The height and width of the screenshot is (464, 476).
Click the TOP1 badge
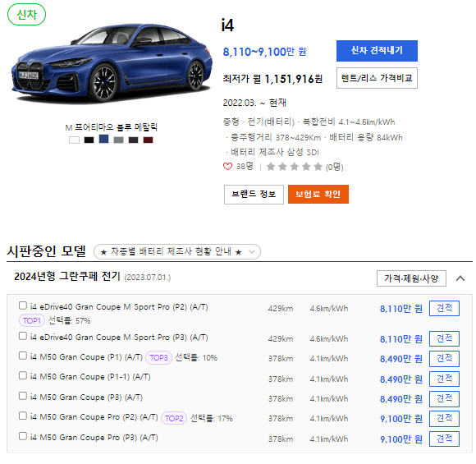[x=32, y=320]
